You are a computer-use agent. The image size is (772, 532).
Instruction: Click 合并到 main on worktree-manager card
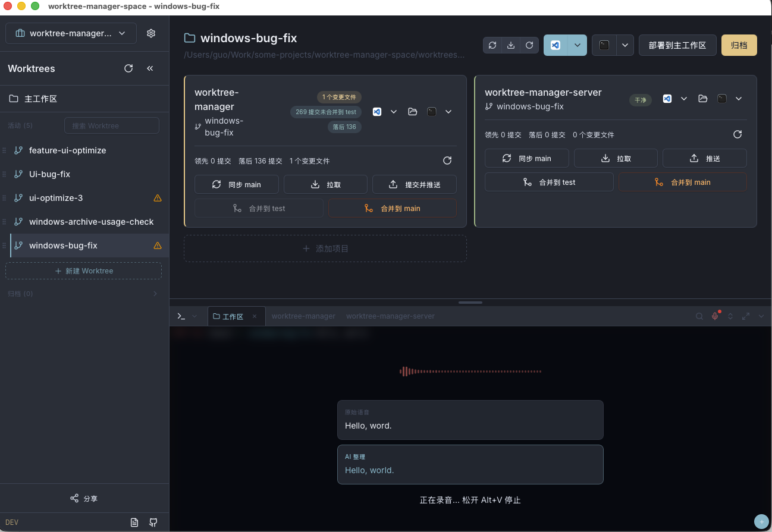393,208
